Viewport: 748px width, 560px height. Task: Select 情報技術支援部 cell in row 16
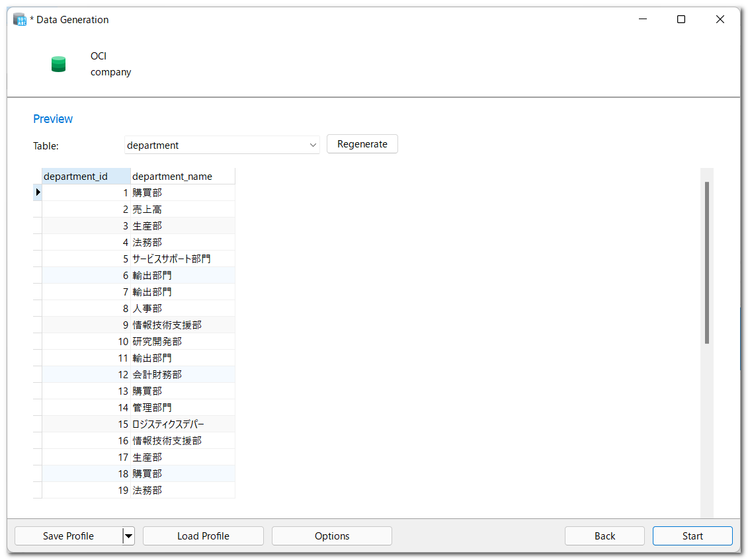click(183, 441)
